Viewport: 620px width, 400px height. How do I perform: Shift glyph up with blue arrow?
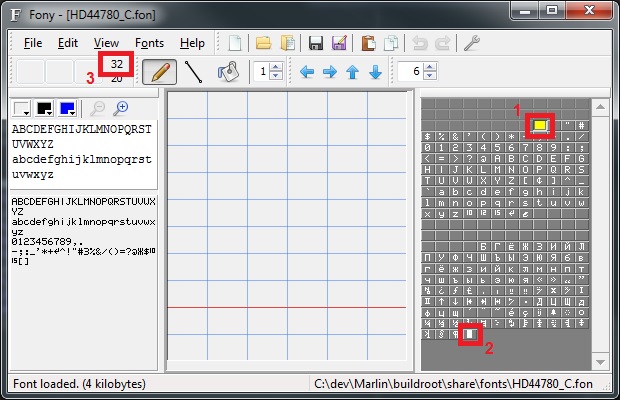353,72
